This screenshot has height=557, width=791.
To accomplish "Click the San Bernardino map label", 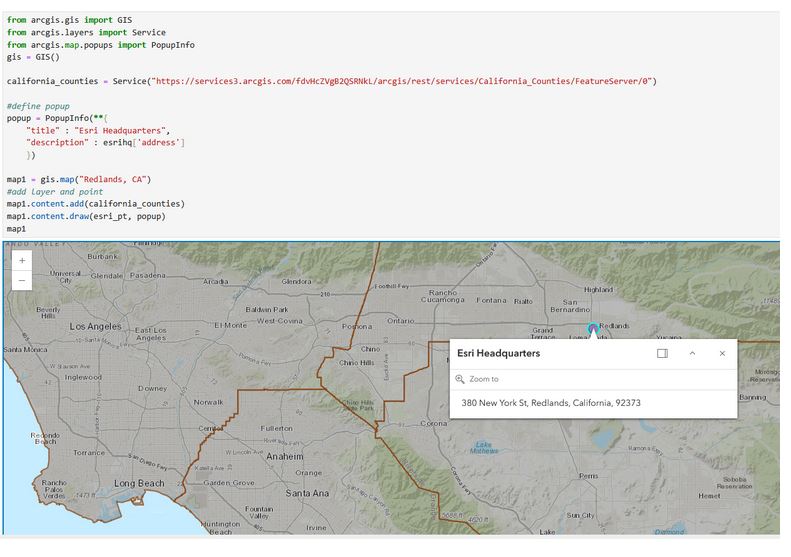I will 570,306.
